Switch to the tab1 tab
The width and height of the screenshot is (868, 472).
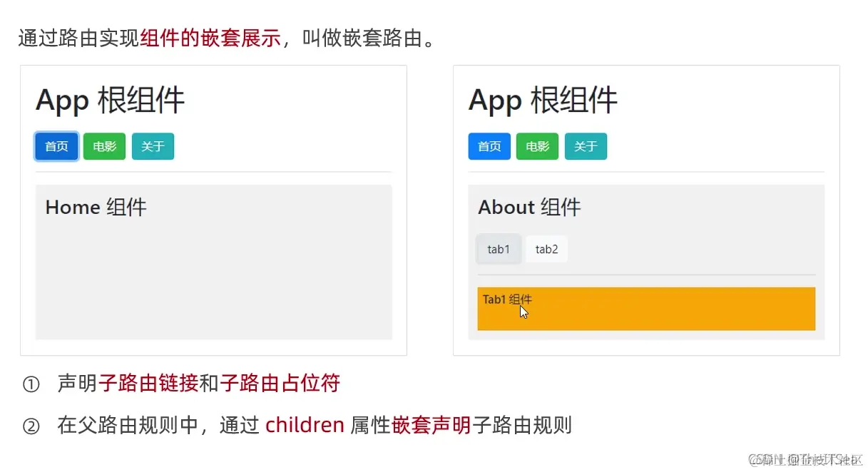point(498,249)
